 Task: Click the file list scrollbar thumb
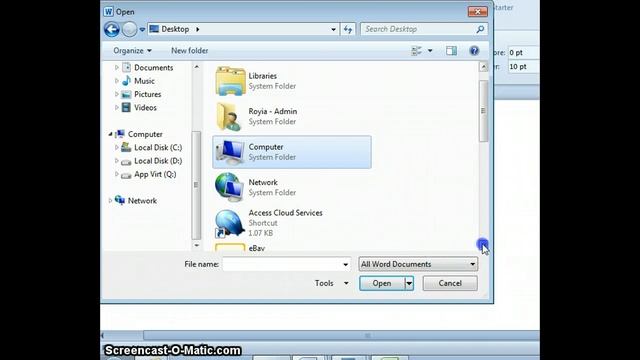coord(484,111)
